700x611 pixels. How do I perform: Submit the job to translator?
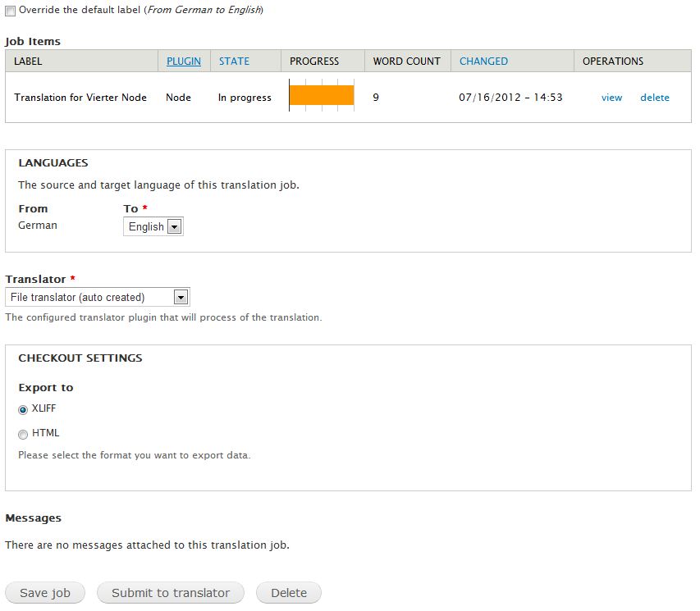tap(171, 593)
